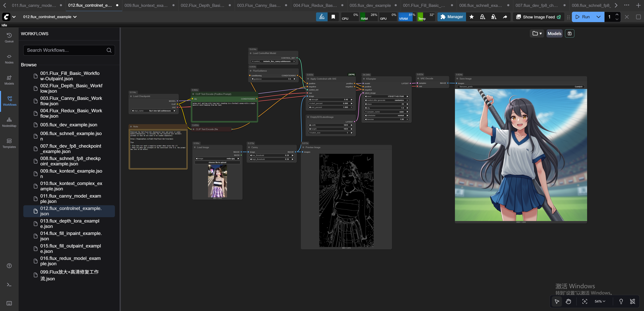Click the Fit View icon near the zoom control
The width and height of the screenshot is (644, 311).
coord(585,301)
